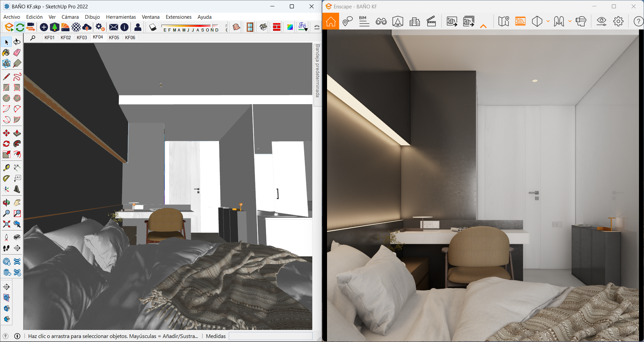
Task: Open Enscape general settings gear
Action: (x=618, y=21)
